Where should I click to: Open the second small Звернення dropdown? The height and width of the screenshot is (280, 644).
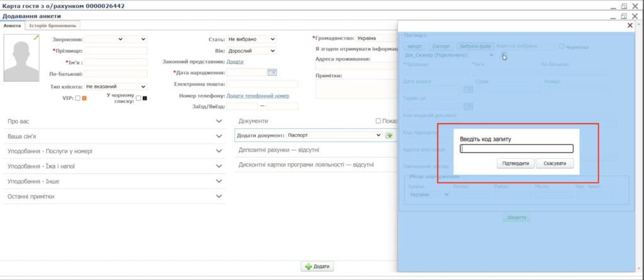coord(136,40)
